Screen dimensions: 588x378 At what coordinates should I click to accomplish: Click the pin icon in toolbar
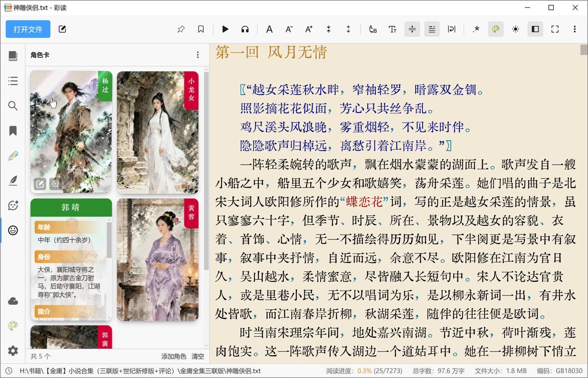(181, 29)
